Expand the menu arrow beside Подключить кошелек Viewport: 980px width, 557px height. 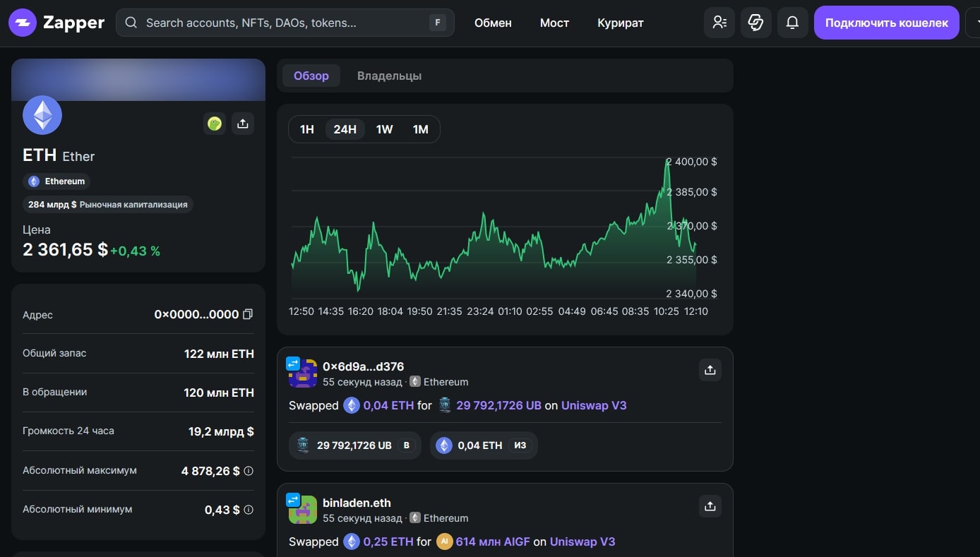(974, 23)
